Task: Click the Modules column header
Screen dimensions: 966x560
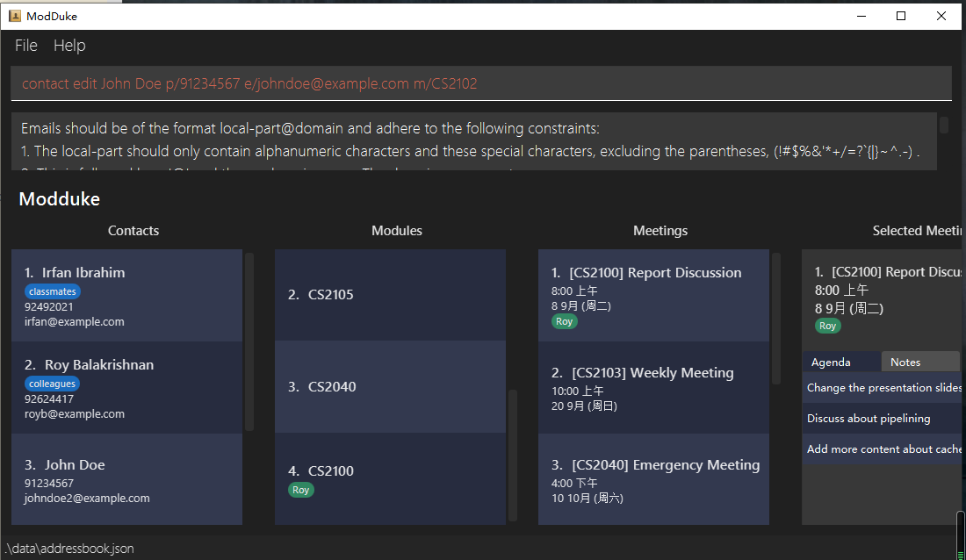Action: tap(397, 230)
